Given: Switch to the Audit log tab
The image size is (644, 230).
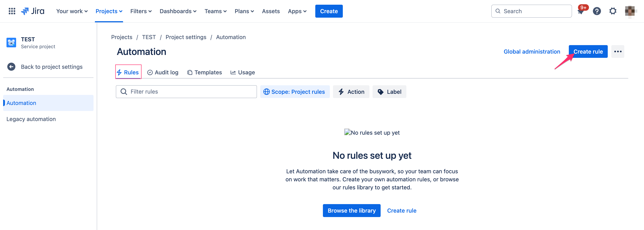Looking at the screenshot, I should click(x=163, y=72).
